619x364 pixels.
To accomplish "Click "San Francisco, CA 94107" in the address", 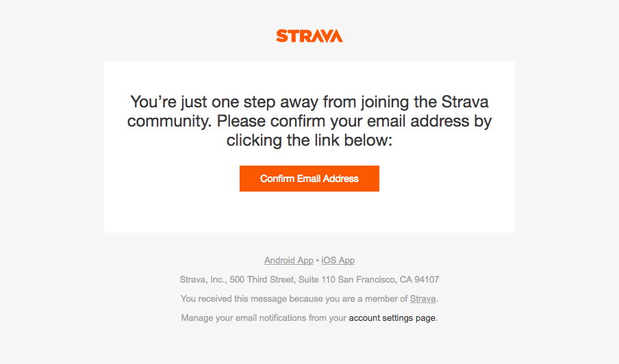I will [388, 280].
